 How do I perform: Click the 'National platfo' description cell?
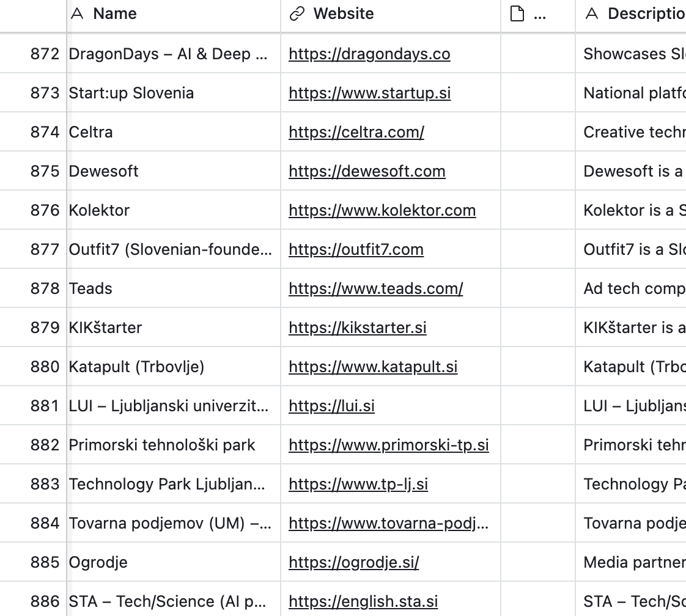pyautogui.click(x=630, y=93)
